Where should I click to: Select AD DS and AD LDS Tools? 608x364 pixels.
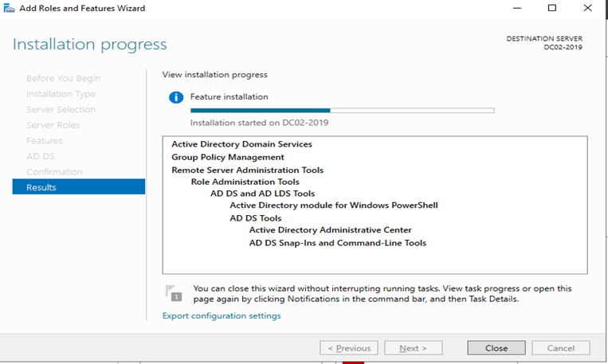(262, 194)
